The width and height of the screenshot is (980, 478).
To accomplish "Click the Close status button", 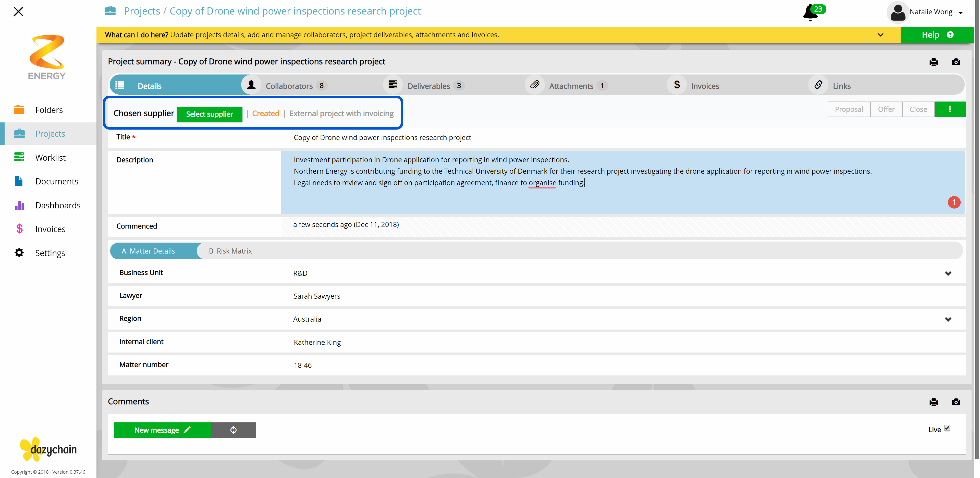I will point(918,109).
